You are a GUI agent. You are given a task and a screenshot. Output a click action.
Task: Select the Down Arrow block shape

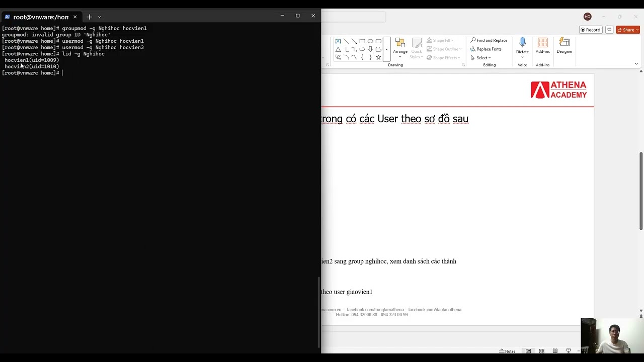(370, 49)
